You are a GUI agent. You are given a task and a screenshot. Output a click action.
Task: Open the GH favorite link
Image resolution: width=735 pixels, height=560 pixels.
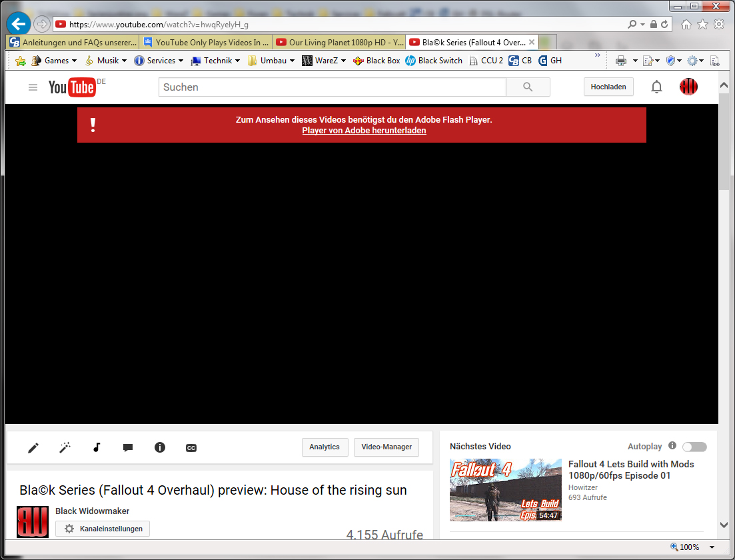click(x=550, y=61)
